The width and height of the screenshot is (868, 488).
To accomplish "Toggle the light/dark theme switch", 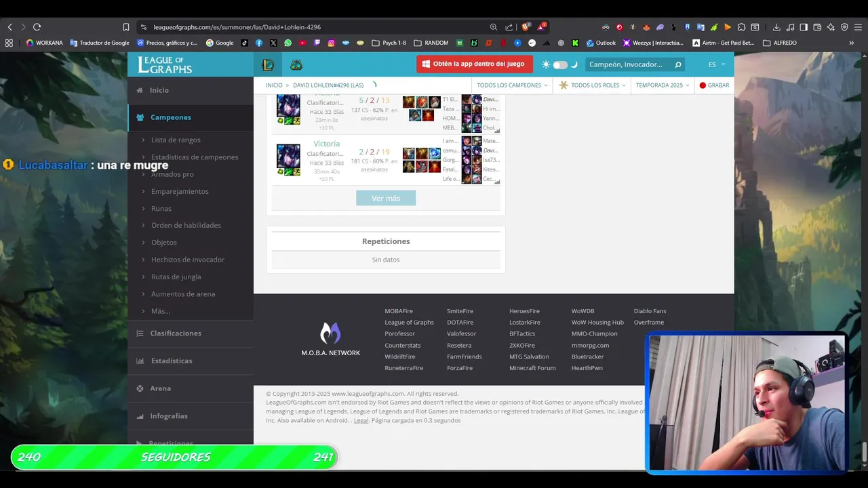I will click(559, 64).
